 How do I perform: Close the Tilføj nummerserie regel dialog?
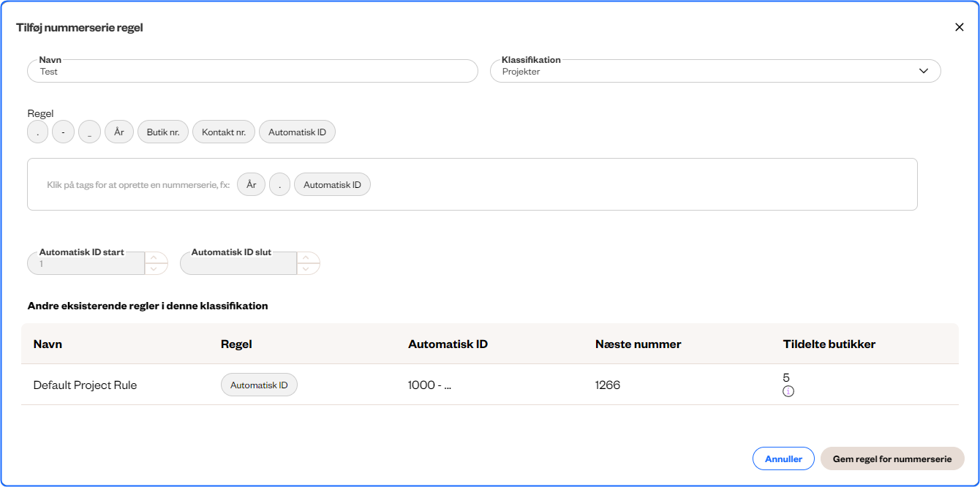click(960, 27)
